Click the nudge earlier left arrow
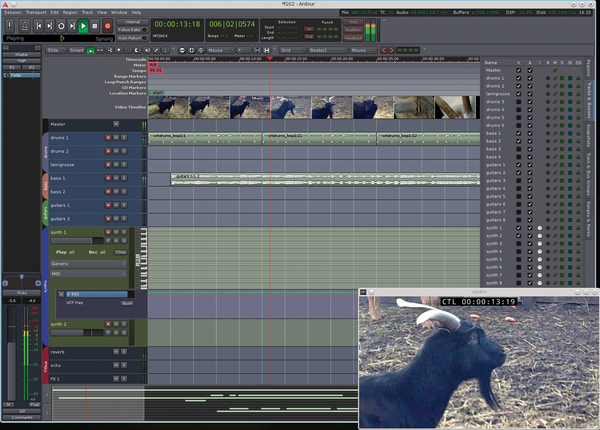Viewport: 600px width, 430px height. pyautogui.click(x=384, y=50)
